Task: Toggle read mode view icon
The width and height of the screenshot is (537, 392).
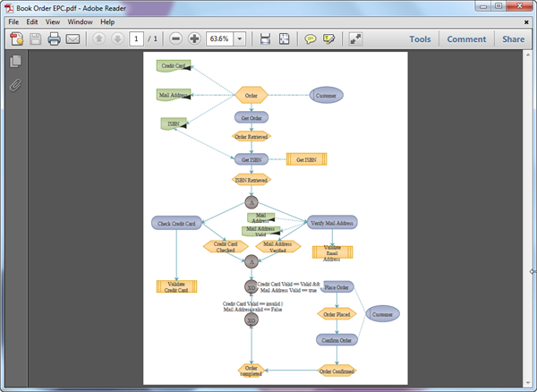Action: (x=355, y=39)
